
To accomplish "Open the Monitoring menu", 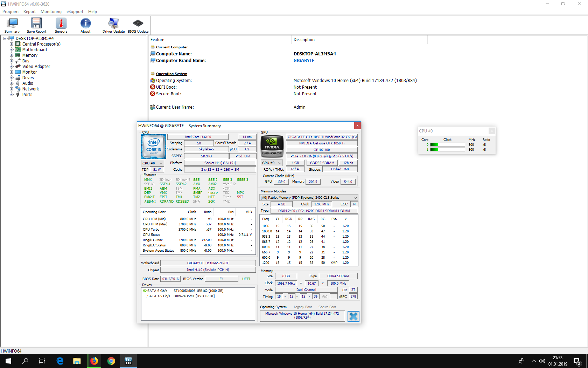I will tap(51, 12).
